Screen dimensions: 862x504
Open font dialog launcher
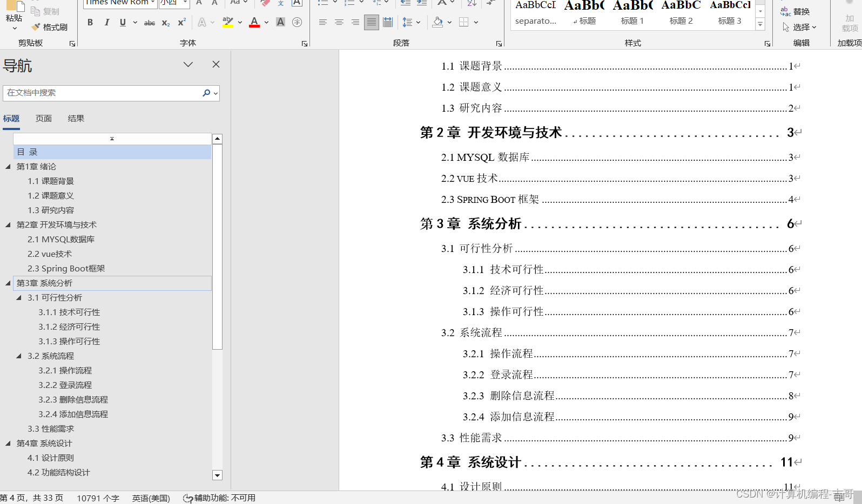click(305, 44)
